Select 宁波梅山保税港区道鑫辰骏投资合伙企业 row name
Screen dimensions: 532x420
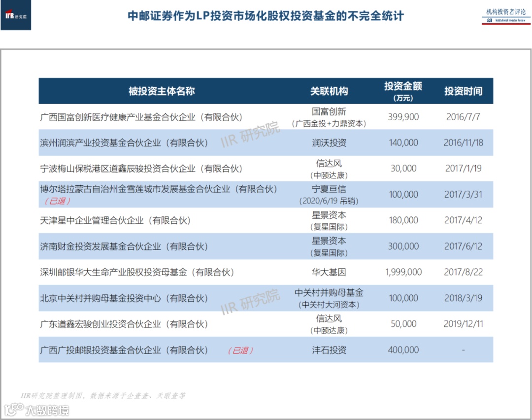(141, 169)
